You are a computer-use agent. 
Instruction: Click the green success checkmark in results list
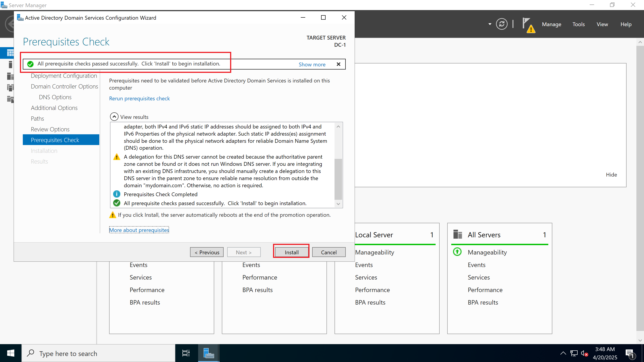pos(117,203)
